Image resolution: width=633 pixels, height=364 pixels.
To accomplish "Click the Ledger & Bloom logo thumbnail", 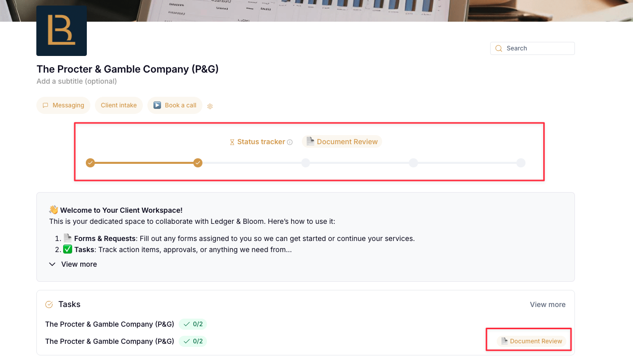I will [x=62, y=31].
